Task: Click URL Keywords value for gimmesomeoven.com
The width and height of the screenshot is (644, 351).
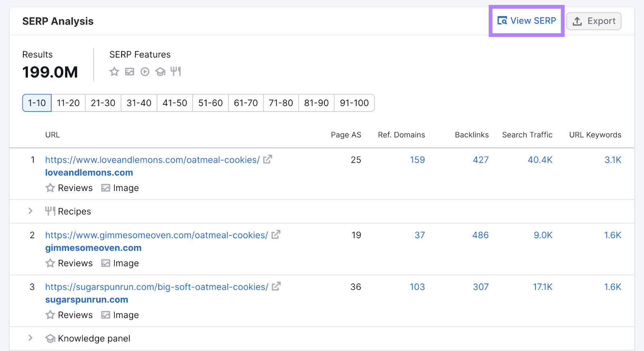Action: (613, 235)
